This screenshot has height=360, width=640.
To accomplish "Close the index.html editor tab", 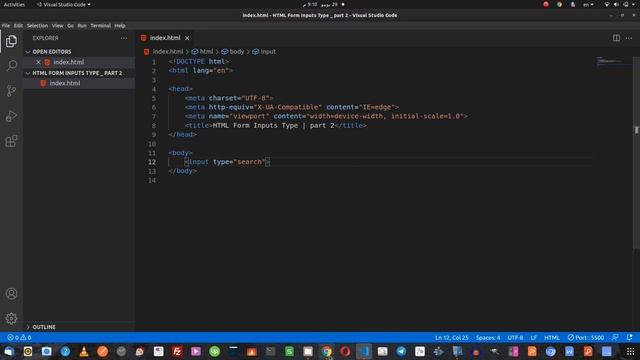I will (187, 38).
